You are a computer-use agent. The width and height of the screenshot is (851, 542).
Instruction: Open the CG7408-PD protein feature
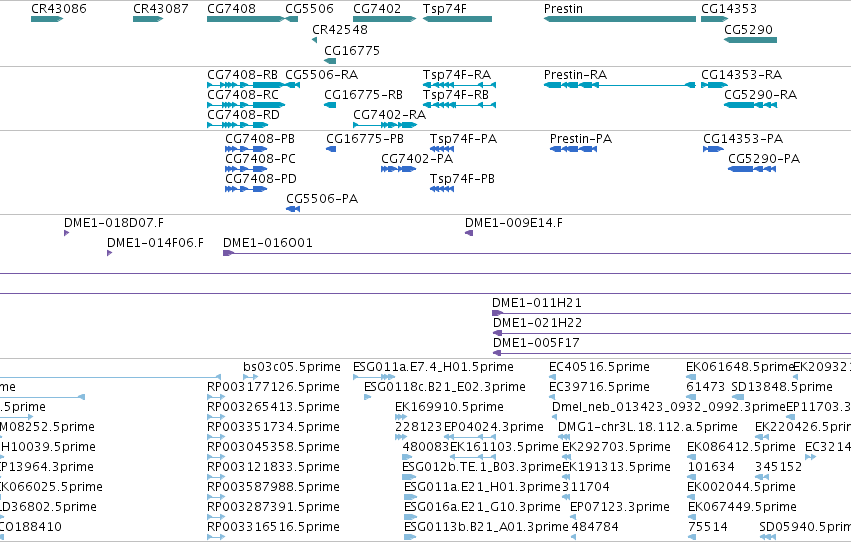pos(246,189)
